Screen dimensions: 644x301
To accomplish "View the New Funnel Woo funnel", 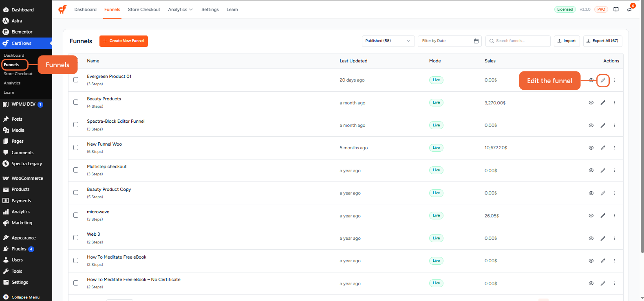I will click(591, 148).
